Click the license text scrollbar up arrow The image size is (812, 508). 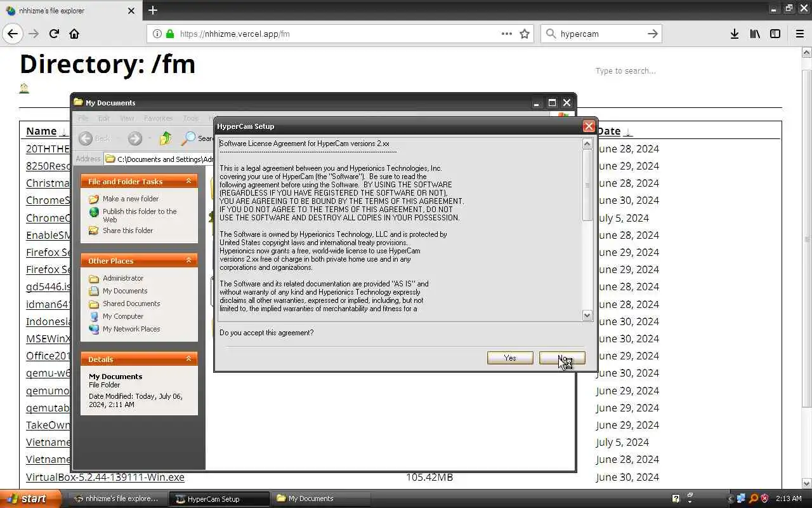pyautogui.click(x=587, y=144)
